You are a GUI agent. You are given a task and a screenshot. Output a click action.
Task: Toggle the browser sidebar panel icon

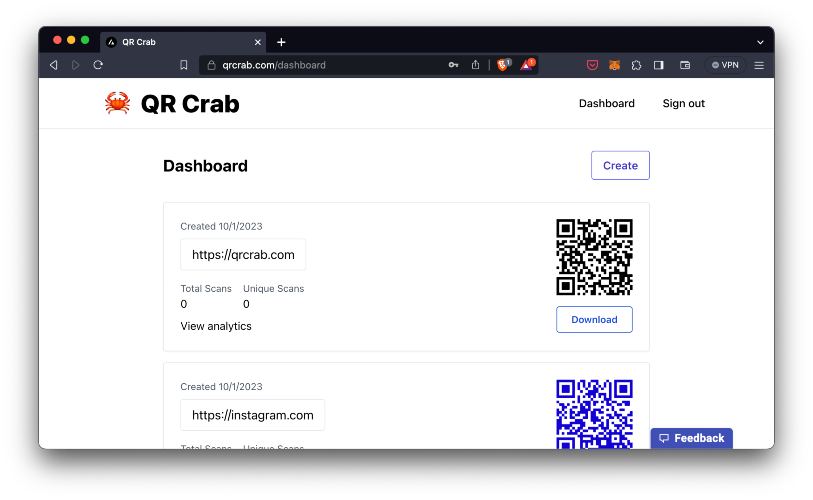click(x=658, y=65)
